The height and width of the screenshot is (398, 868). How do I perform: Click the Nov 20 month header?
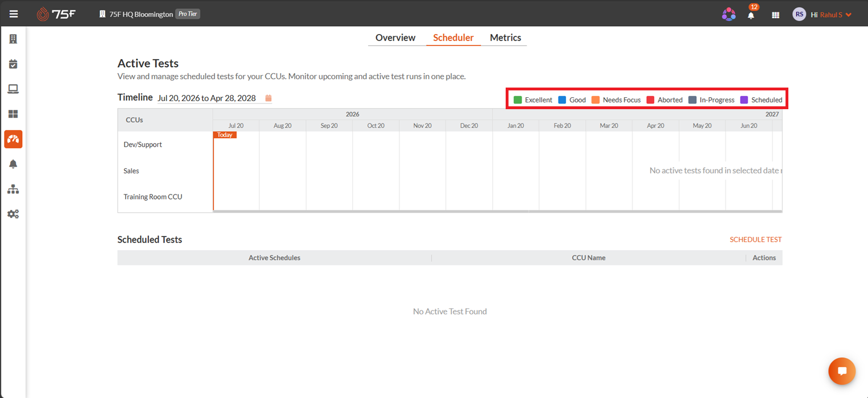pyautogui.click(x=423, y=126)
